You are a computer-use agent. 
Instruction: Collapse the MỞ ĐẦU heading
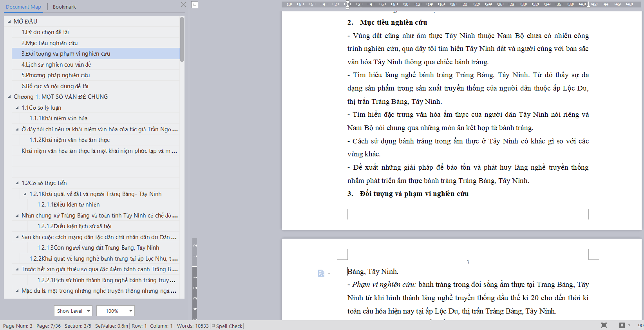pyautogui.click(x=9, y=22)
